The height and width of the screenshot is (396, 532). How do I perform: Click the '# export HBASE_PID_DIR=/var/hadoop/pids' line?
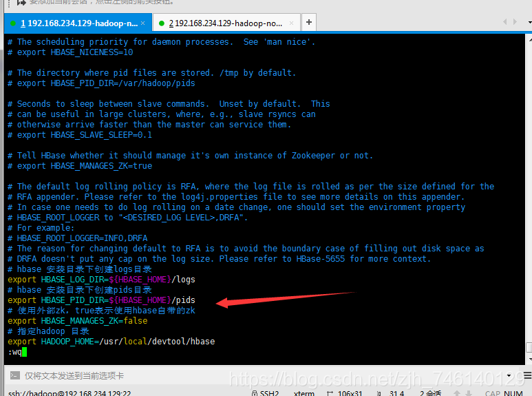tap(101, 83)
